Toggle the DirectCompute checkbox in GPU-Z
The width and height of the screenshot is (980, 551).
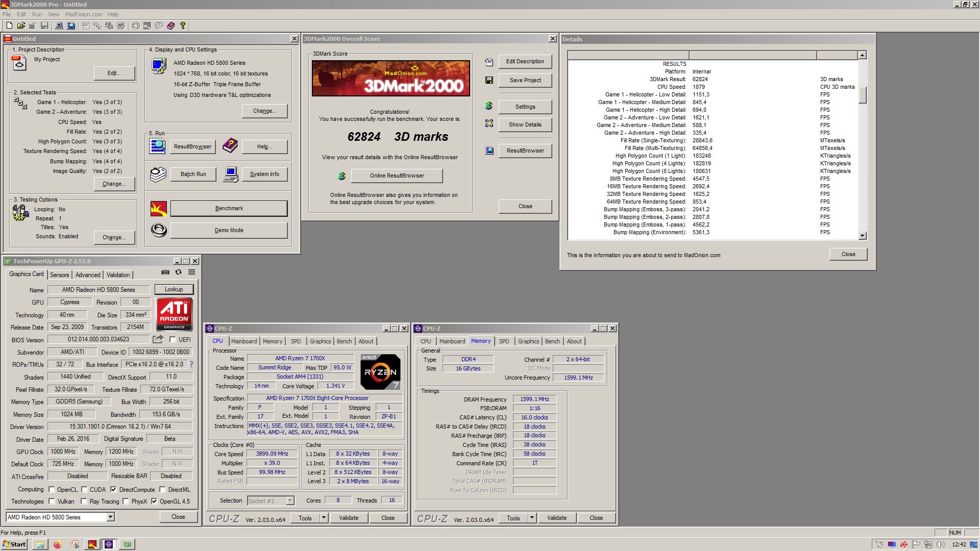coord(113,489)
